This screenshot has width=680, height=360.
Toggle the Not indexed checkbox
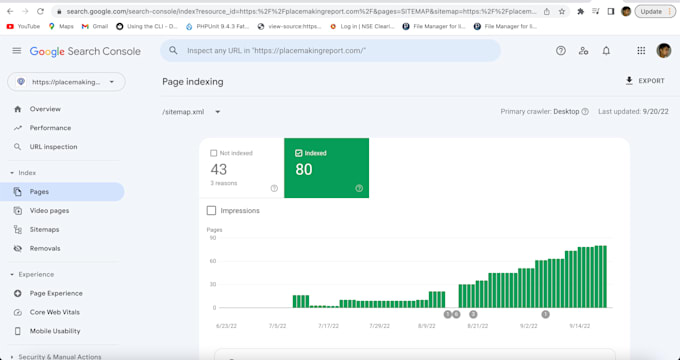pos(213,153)
